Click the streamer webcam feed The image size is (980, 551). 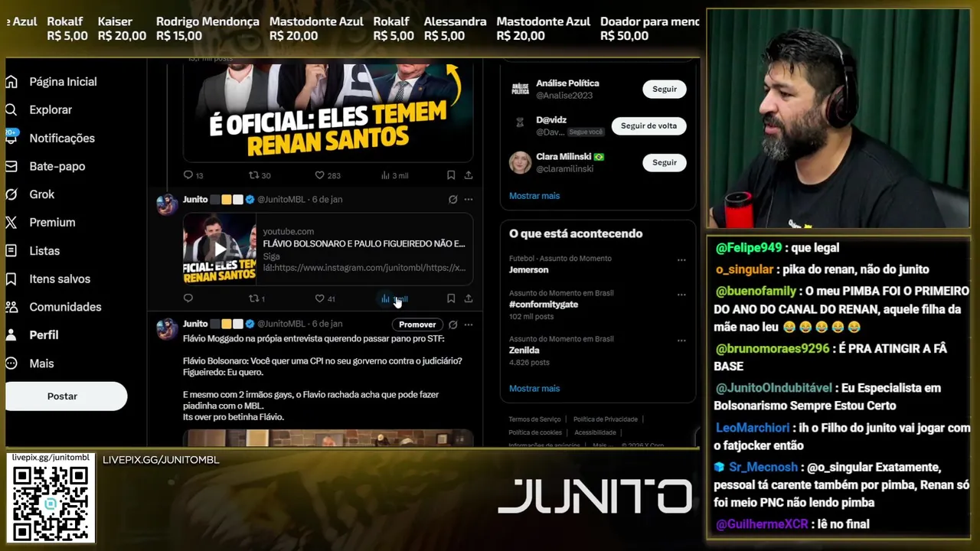[838, 119]
